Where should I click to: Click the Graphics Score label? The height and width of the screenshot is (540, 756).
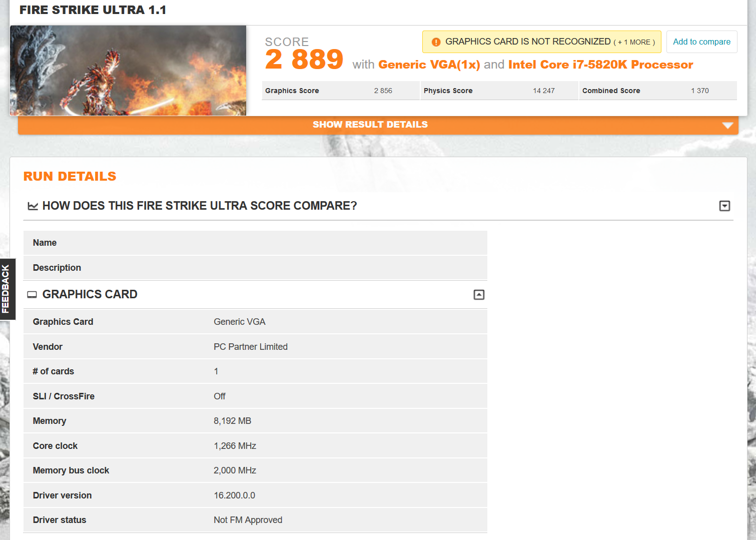click(292, 91)
